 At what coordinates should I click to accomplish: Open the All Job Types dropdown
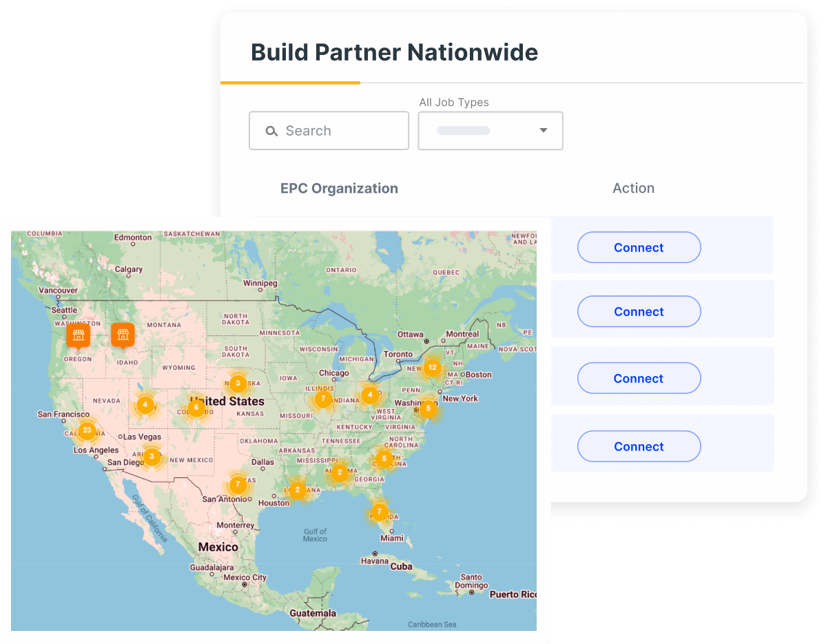pos(490,131)
